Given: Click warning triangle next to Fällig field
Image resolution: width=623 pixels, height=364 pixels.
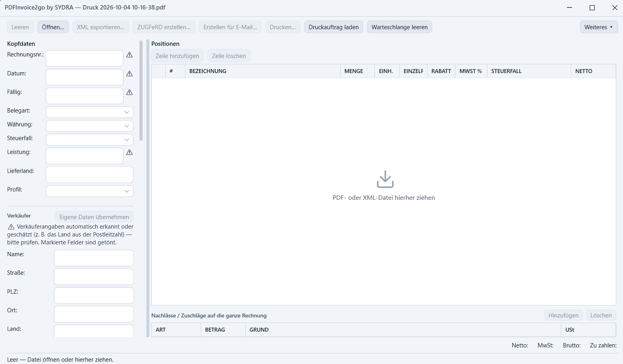Looking at the screenshot, I should point(130,92).
